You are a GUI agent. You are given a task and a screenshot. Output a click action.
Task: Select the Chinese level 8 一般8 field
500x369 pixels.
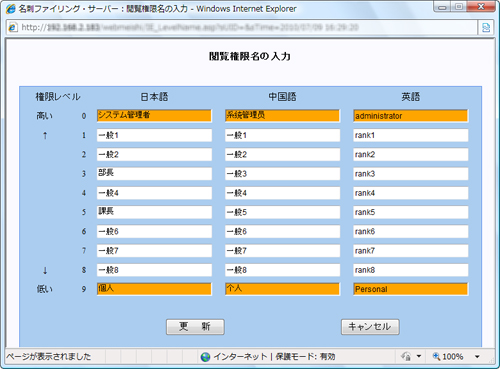[x=282, y=270]
